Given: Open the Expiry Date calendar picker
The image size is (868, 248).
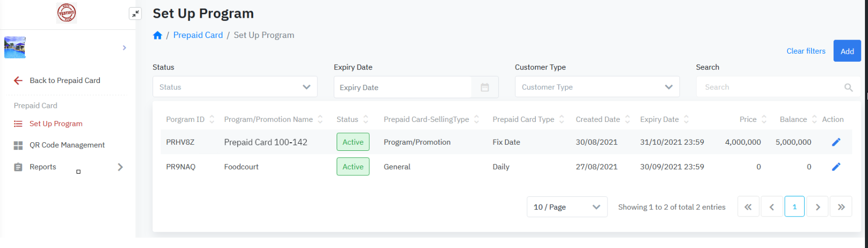Looking at the screenshot, I should [x=485, y=88].
